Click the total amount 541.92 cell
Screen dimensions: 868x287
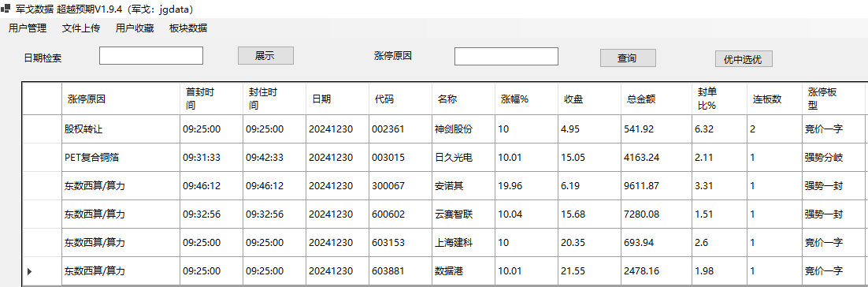(657, 129)
